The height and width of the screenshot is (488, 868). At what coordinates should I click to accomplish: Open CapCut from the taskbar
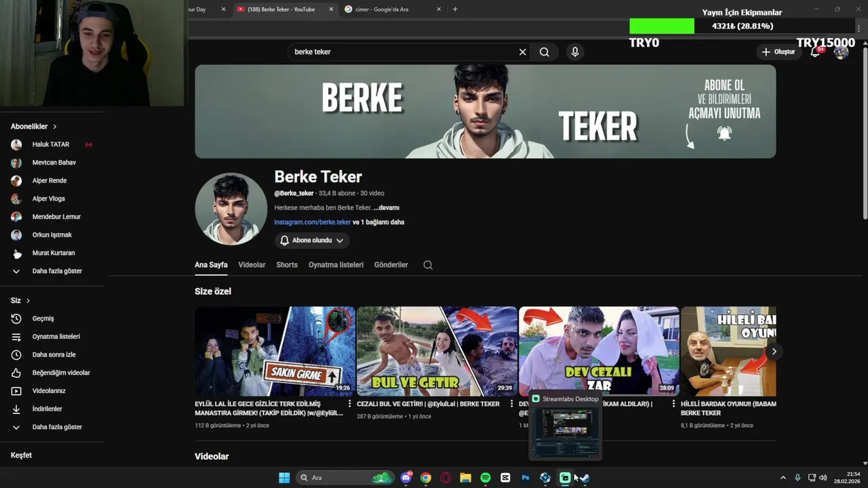505,478
